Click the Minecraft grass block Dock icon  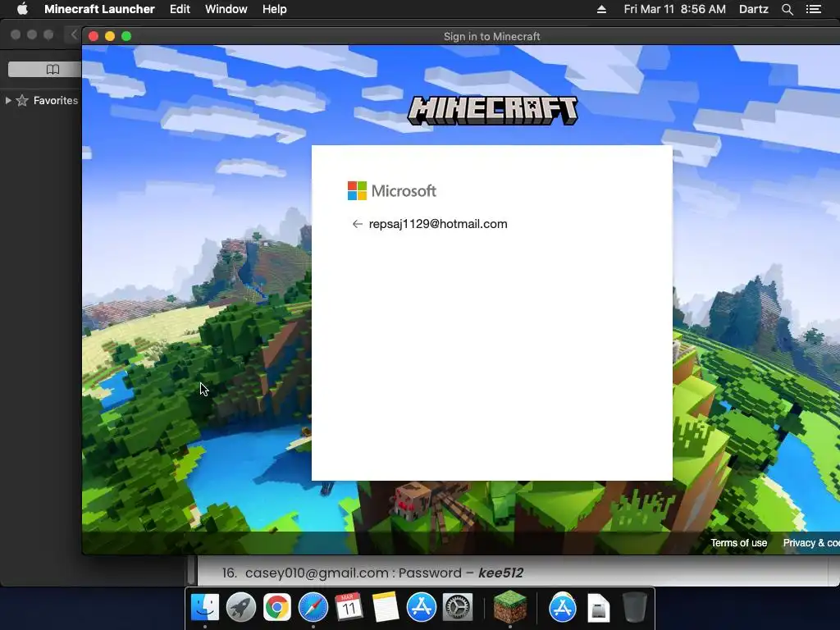[x=510, y=606]
